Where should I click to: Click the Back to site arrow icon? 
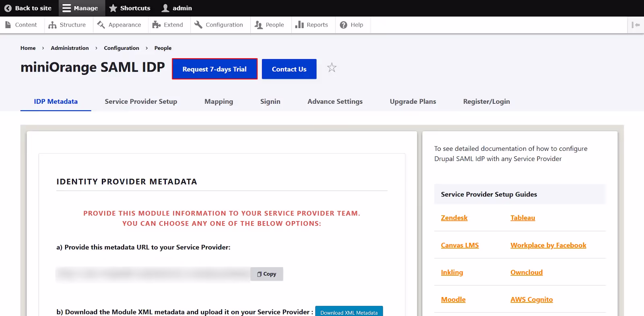(x=8, y=8)
